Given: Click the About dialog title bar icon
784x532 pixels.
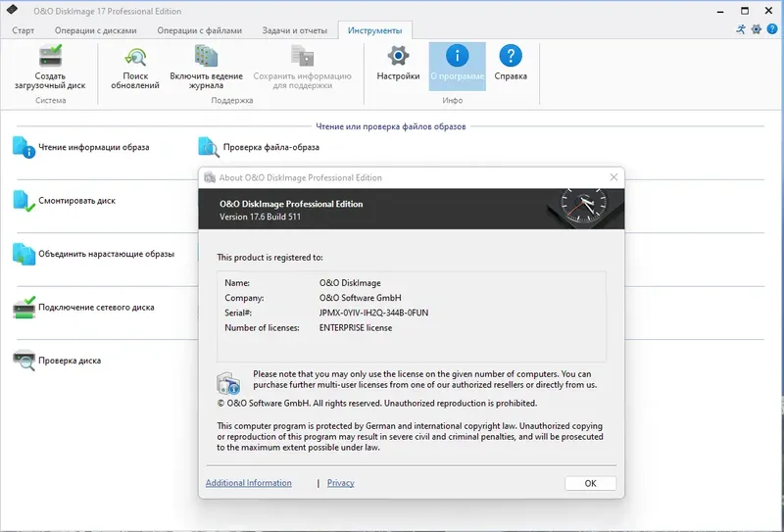Looking at the screenshot, I should 210,177.
